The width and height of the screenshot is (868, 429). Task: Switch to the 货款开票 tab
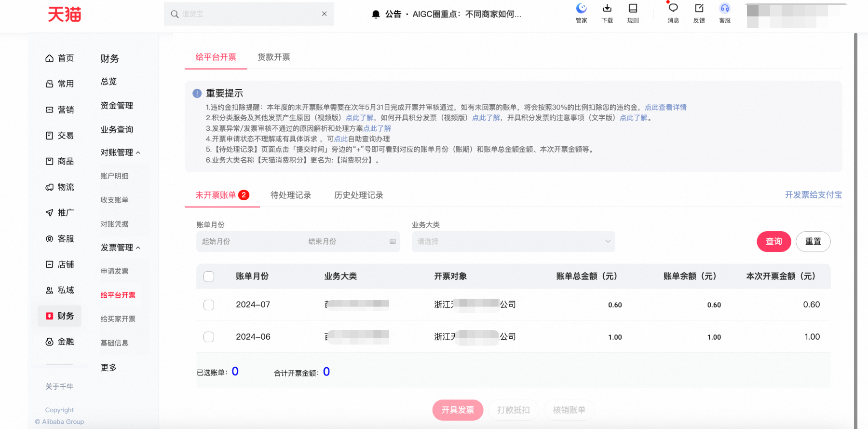pyautogui.click(x=274, y=57)
